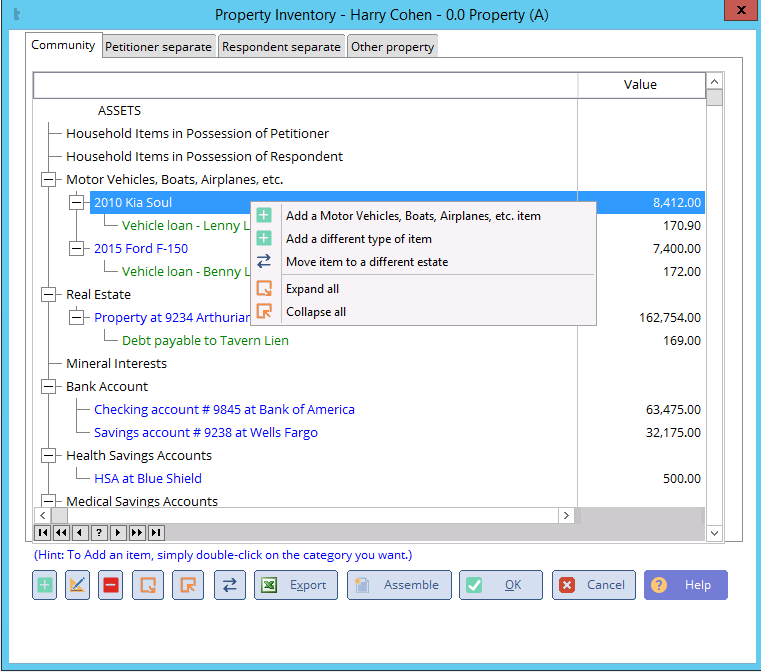The width and height of the screenshot is (761, 672).
Task: Collapse the Bank Account tree node
Action: point(48,387)
